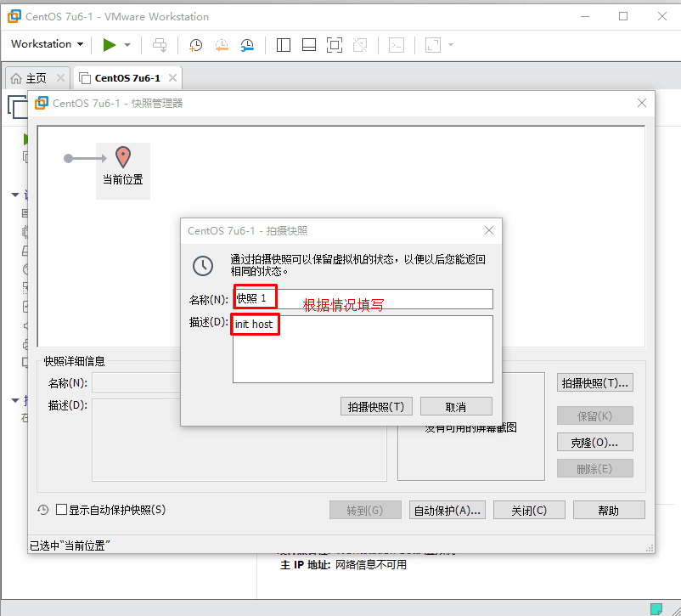681x616 pixels.
Task: Close the 拍摄快照 dialog
Action: coord(489,230)
